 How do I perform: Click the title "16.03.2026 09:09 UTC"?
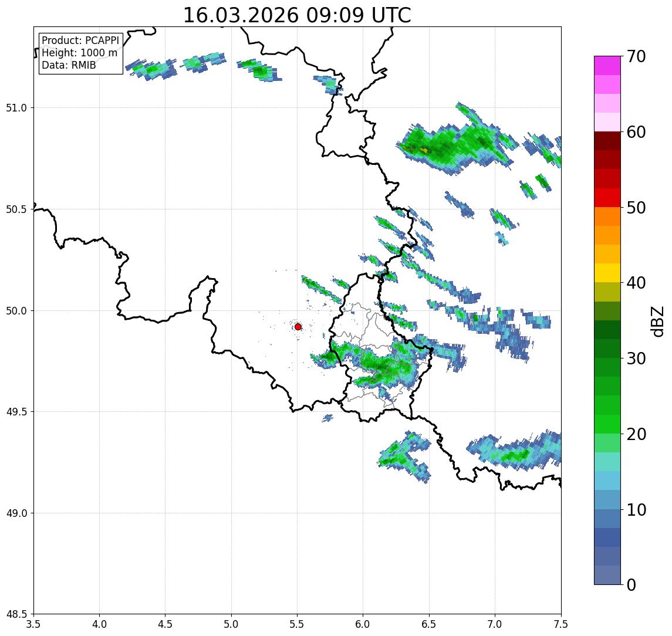point(296,15)
